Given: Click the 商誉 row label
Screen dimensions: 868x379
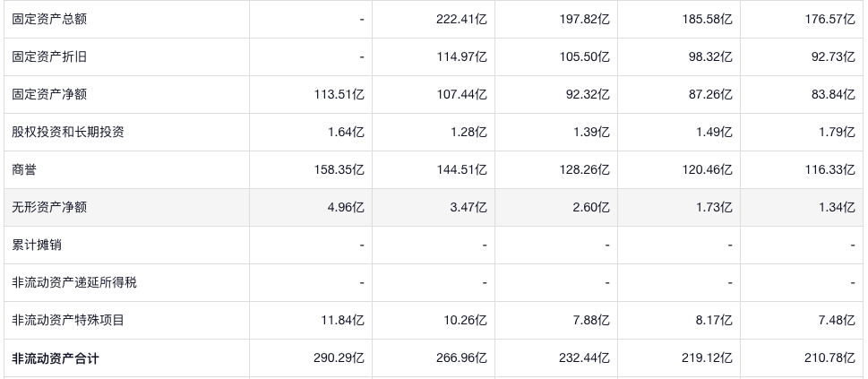Looking at the screenshot, I should click(24, 169).
